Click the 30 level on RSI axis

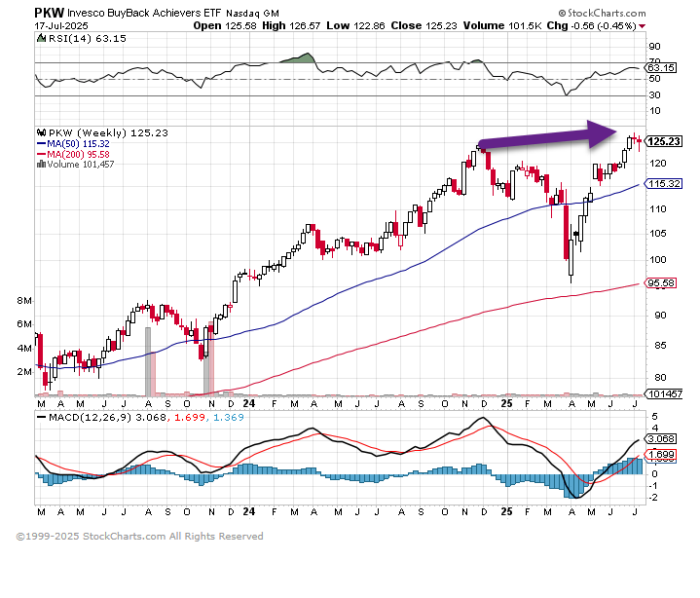(654, 95)
